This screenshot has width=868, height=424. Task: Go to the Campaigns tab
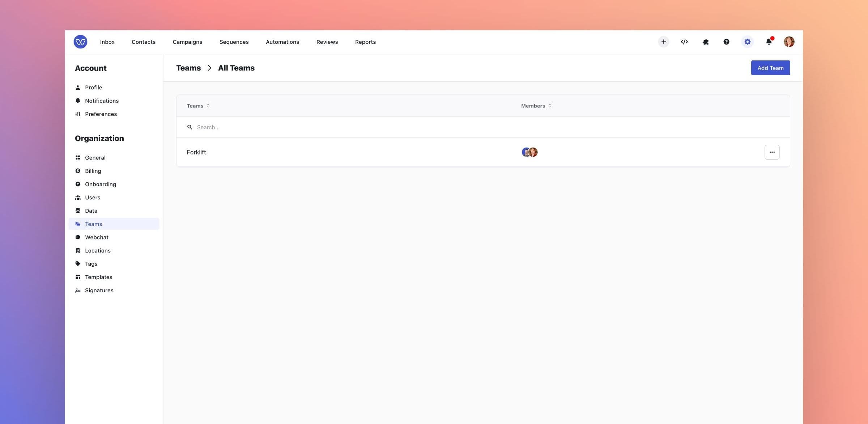[x=187, y=42]
